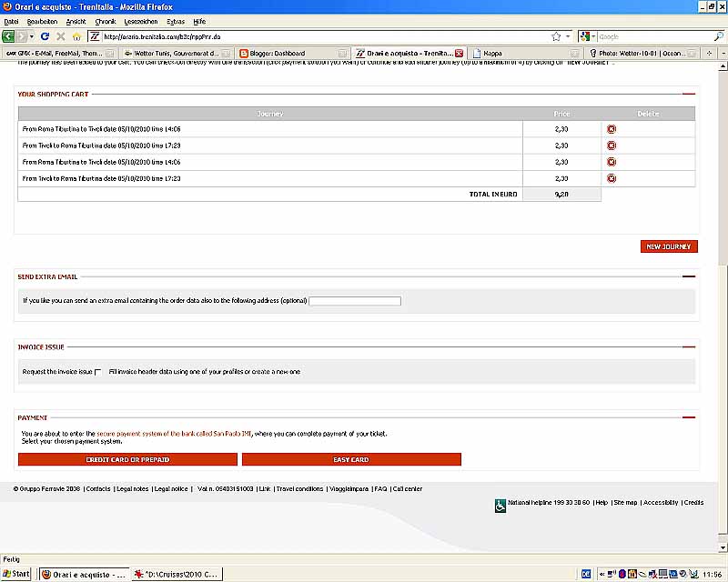This screenshot has height=582, width=728.
Task: Reload the page with the Refresh icon
Action: point(45,36)
